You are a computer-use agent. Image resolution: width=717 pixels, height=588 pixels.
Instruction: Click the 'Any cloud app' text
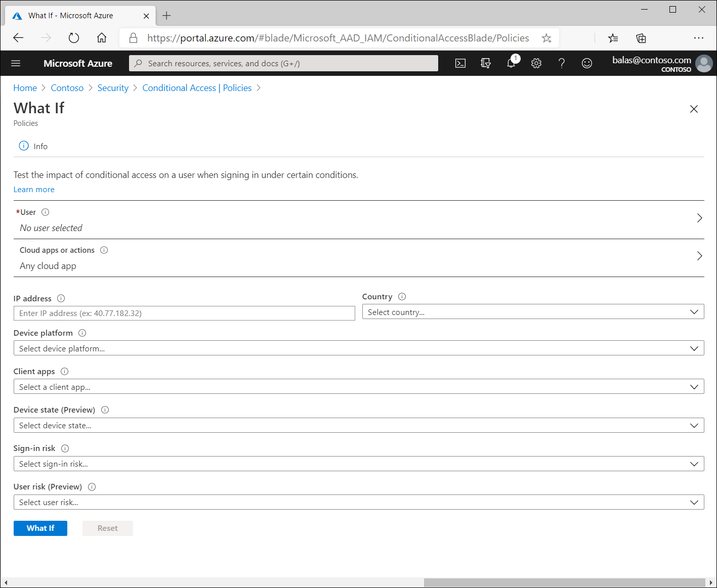click(x=48, y=266)
